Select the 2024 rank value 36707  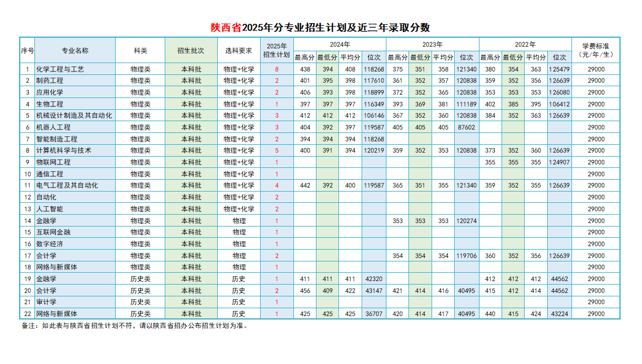pos(373,314)
